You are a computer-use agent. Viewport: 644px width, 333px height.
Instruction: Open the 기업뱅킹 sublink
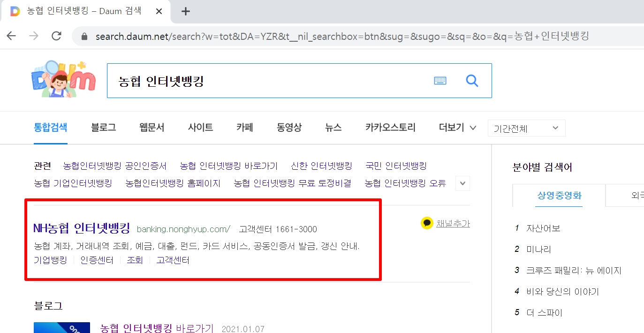(x=51, y=260)
